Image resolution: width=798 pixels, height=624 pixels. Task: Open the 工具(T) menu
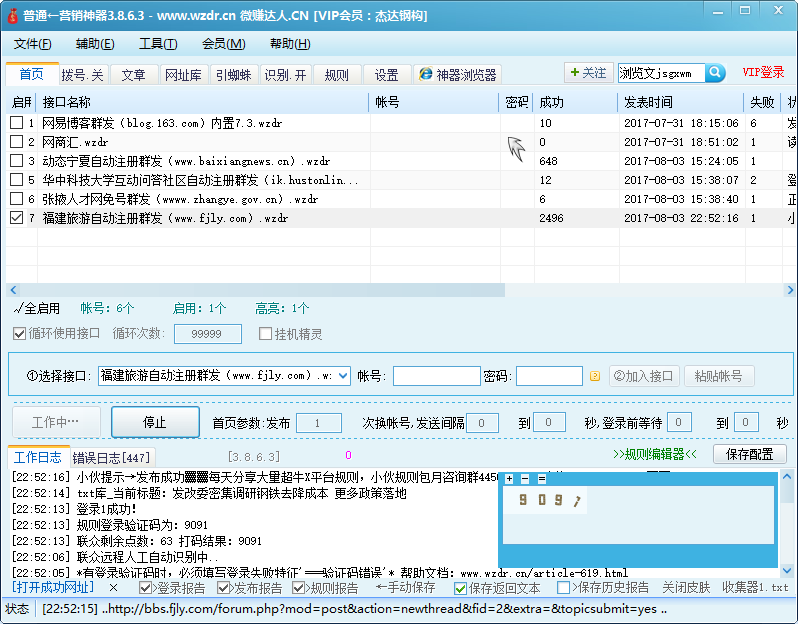(157, 43)
